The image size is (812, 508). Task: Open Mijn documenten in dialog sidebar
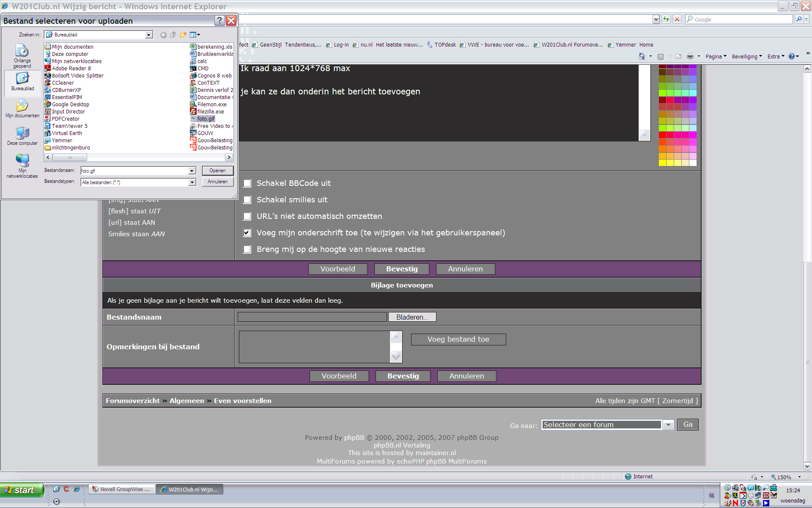[22, 109]
